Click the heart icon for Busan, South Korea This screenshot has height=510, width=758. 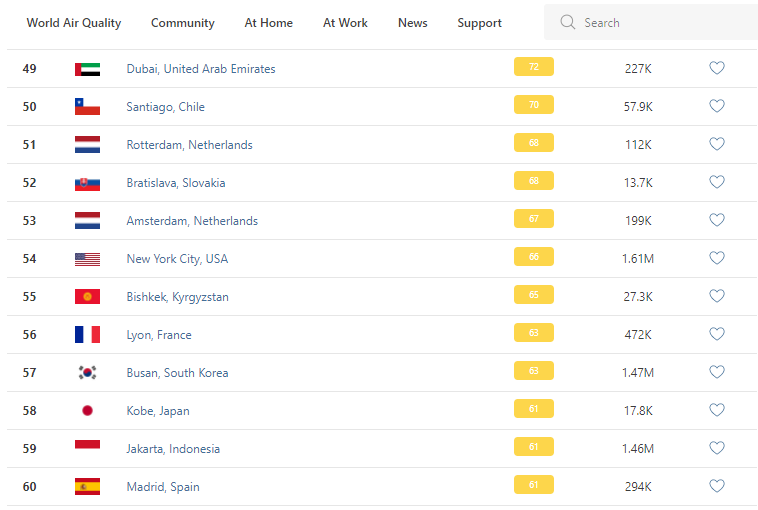[x=716, y=372]
